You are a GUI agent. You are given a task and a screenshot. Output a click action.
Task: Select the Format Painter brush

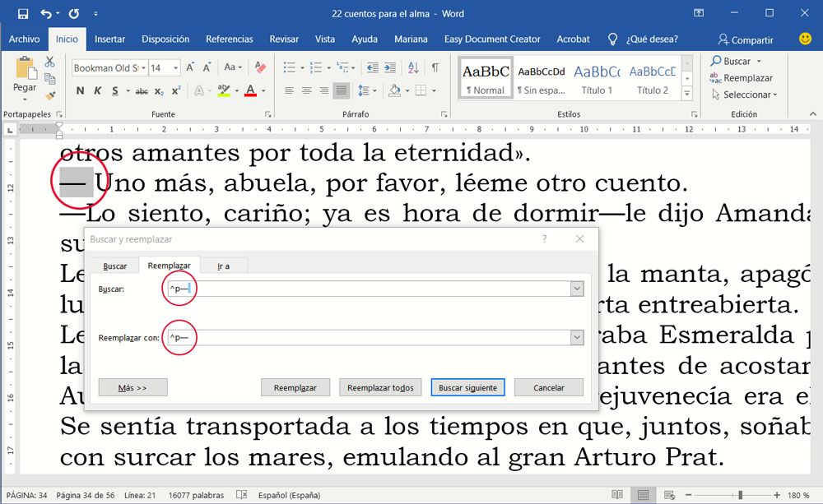pos(50,95)
